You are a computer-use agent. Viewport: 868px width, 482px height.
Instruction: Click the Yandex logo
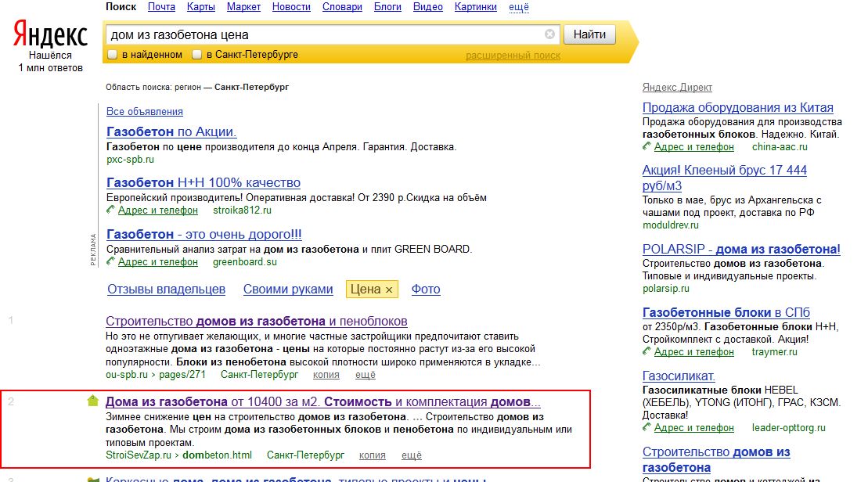(50, 34)
